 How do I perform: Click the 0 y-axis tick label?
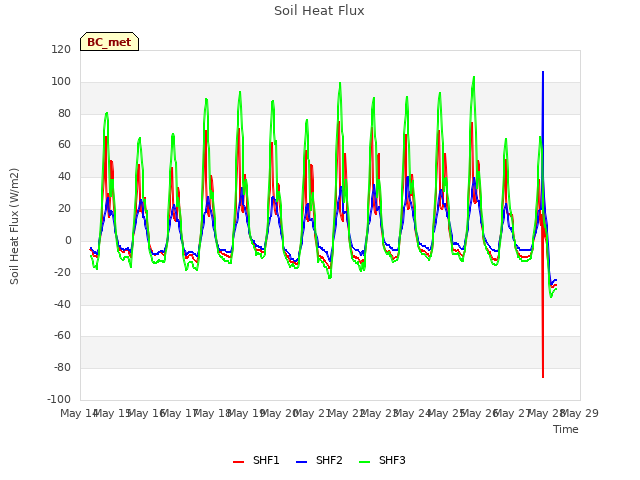tap(68, 240)
